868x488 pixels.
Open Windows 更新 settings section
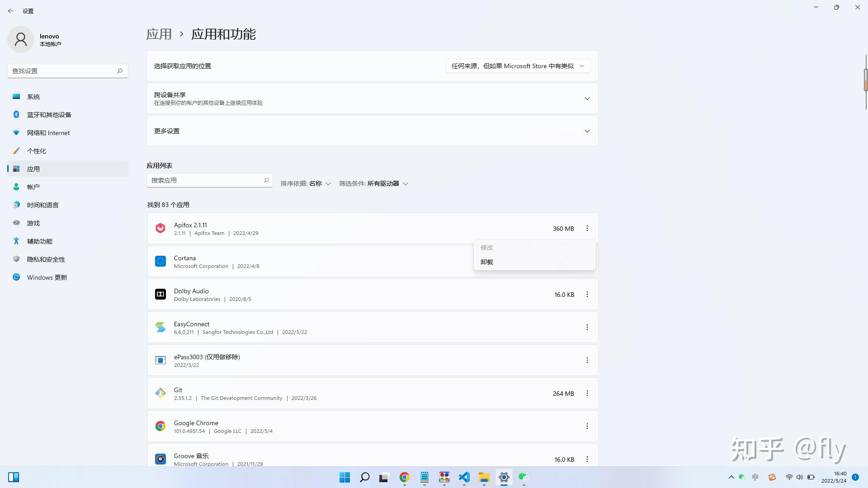pos(68,277)
